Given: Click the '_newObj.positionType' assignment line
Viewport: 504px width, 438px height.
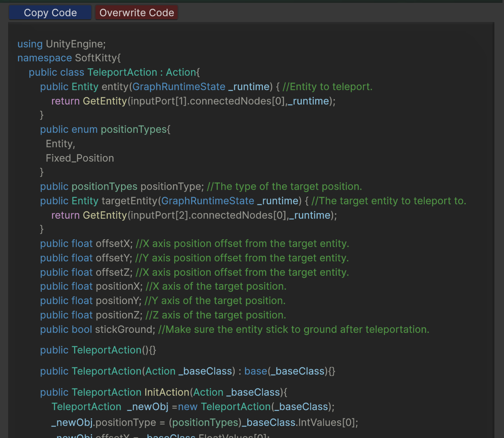Looking at the screenshot, I should (x=204, y=423).
